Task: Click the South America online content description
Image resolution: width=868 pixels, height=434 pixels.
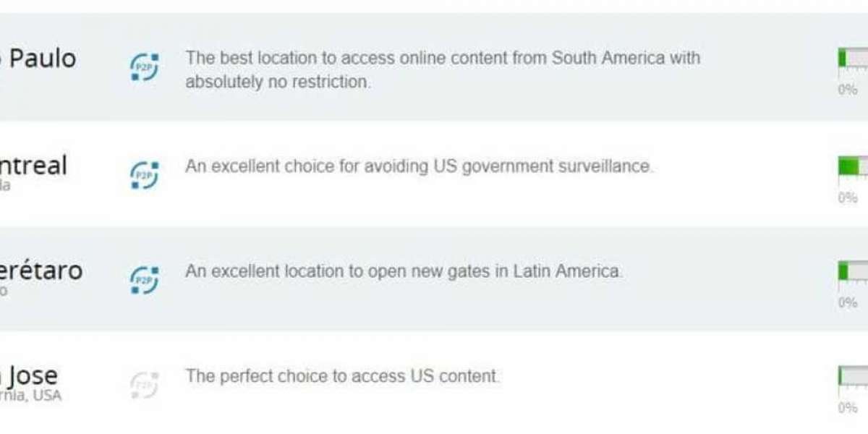Action: coord(443,69)
